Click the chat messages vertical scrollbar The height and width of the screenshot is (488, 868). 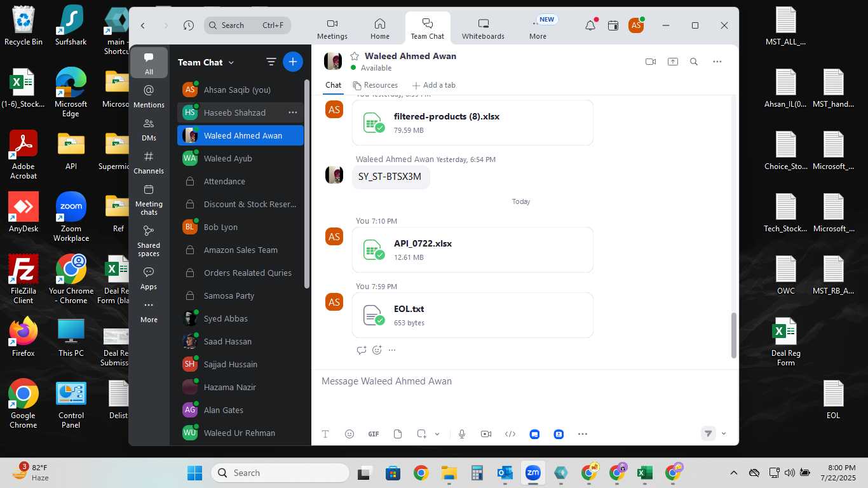point(734,335)
